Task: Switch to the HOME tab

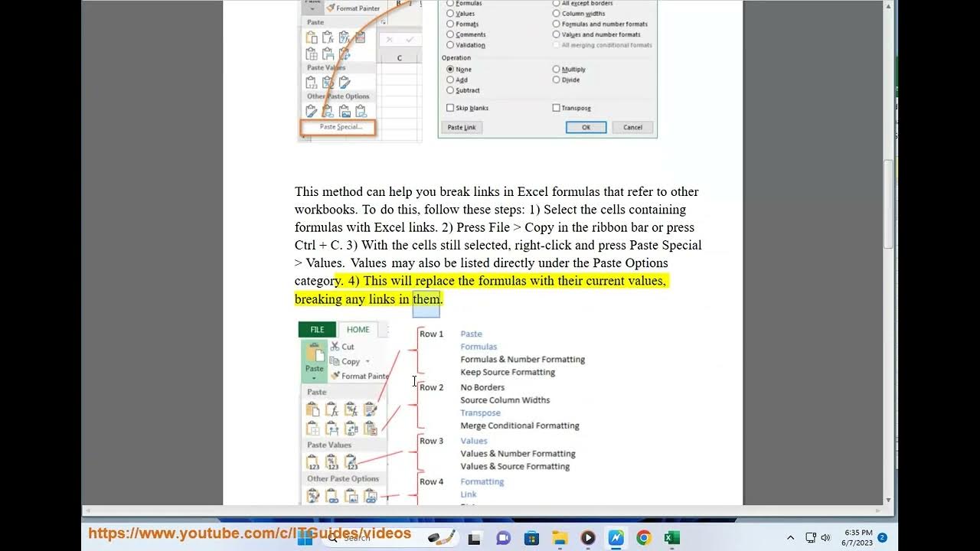Action: pyautogui.click(x=358, y=330)
